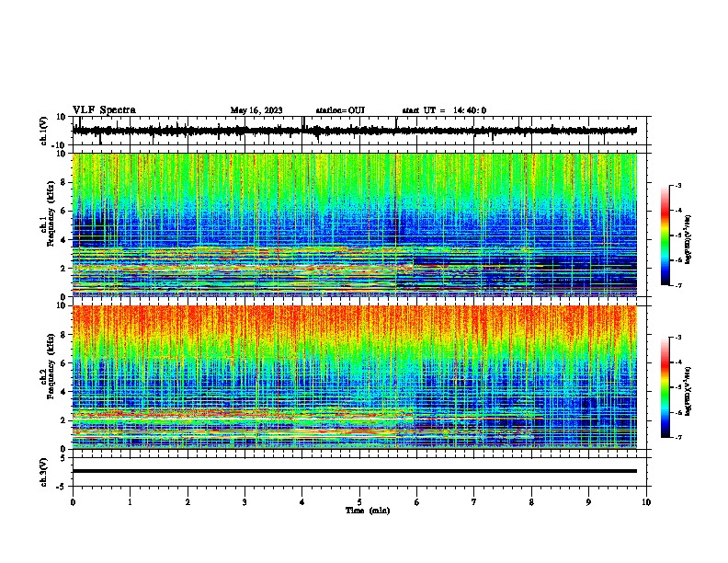The width and height of the screenshot is (728, 563).
Task: Select the ch.2 "Frequency (kHz)" axis label
Action: tap(51, 367)
